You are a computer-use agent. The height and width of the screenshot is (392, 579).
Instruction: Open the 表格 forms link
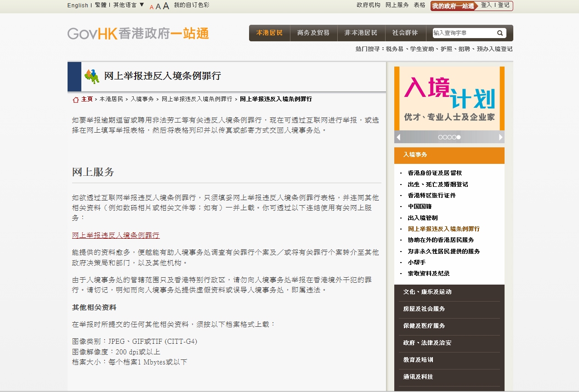coord(420,5)
